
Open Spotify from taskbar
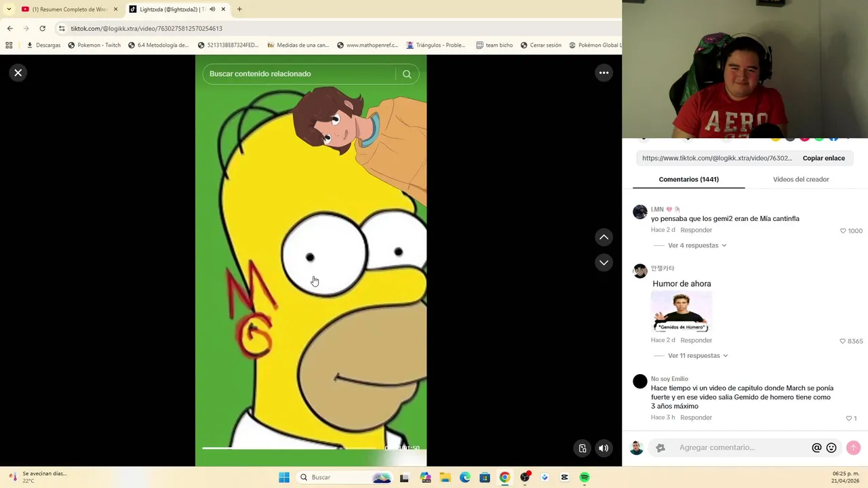pos(584,477)
